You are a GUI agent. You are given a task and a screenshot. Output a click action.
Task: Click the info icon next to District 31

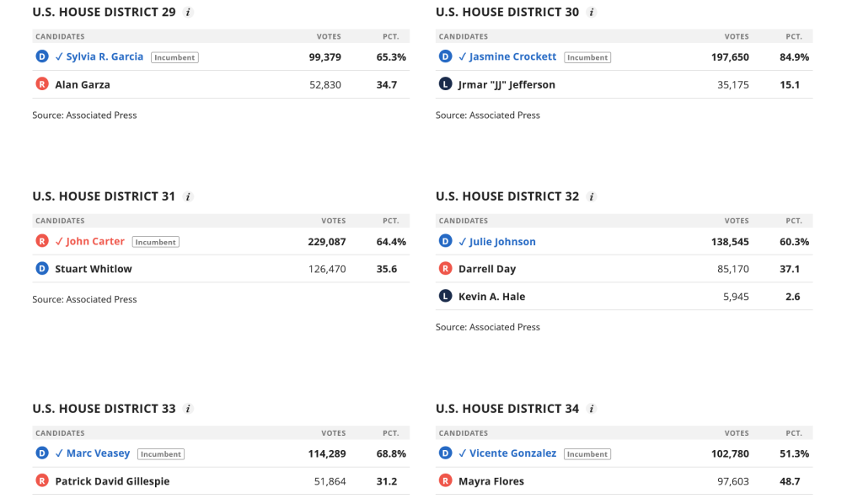pos(188,197)
